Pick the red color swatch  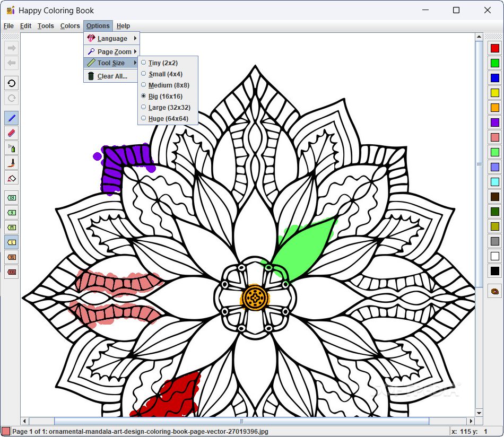[494, 48]
